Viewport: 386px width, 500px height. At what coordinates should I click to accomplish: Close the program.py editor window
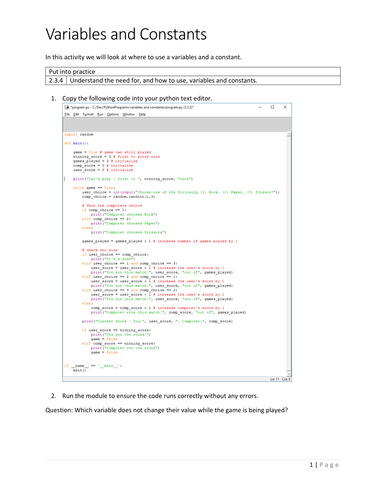coord(285,107)
